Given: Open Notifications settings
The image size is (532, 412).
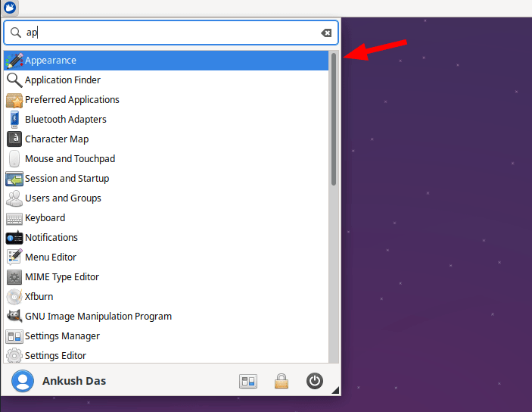Looking at the screenshot, I should tap(51, 238).
